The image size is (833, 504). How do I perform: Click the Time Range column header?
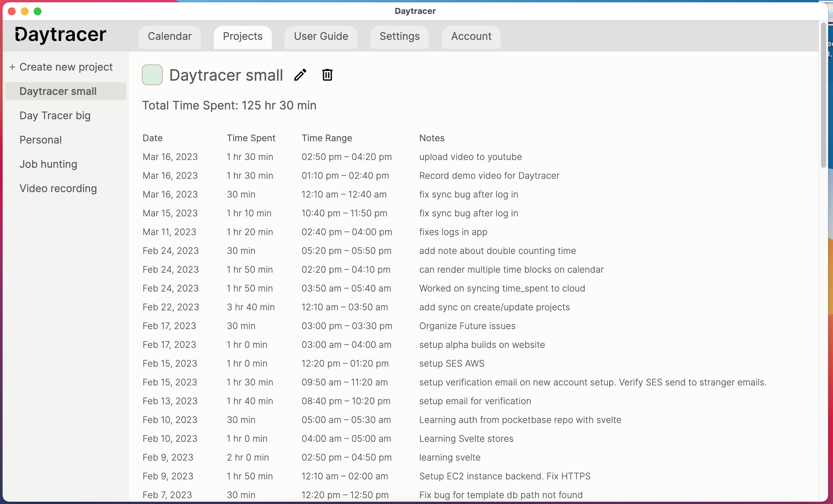(327, 138)
